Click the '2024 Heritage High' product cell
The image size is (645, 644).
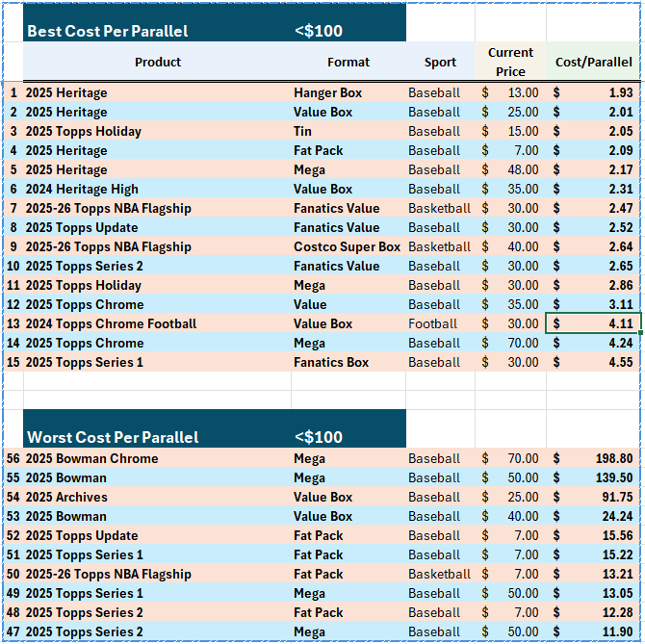pyautogui.click(x=157, y=190)
